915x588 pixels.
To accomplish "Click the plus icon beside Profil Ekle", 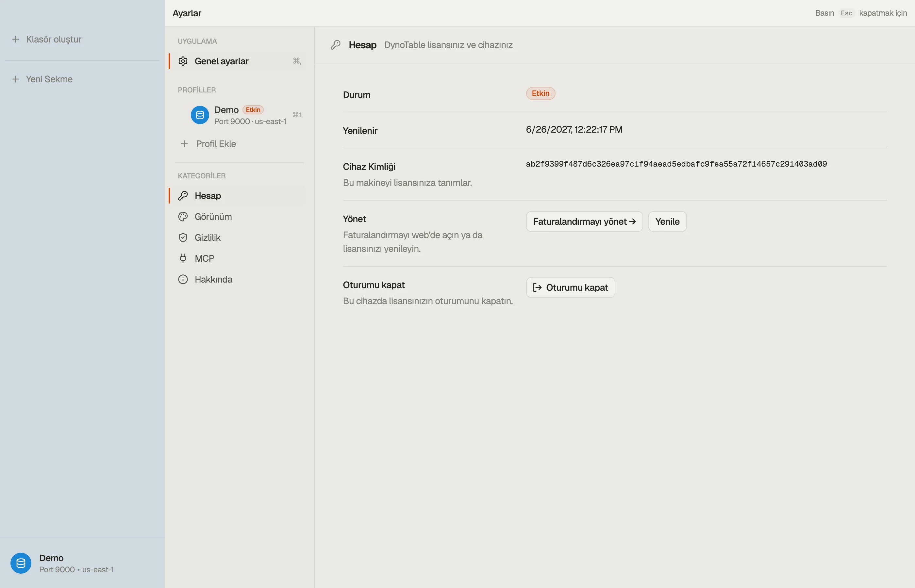I will (184, 144).
